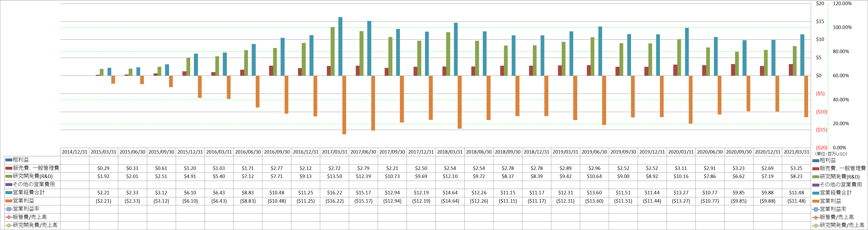This screenshot has height=230, width=868.
Task: Click the green R&D bar for 2018/03/31
Action: click(448, 54)
